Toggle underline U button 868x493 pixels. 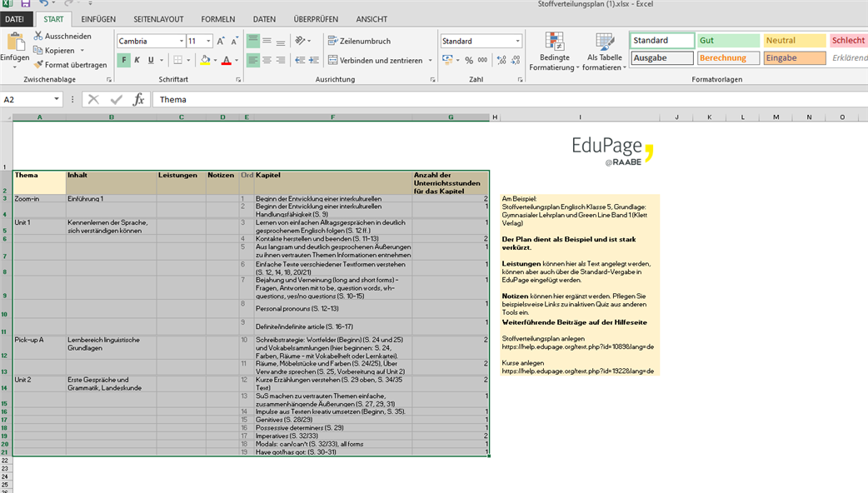(151, 60)
